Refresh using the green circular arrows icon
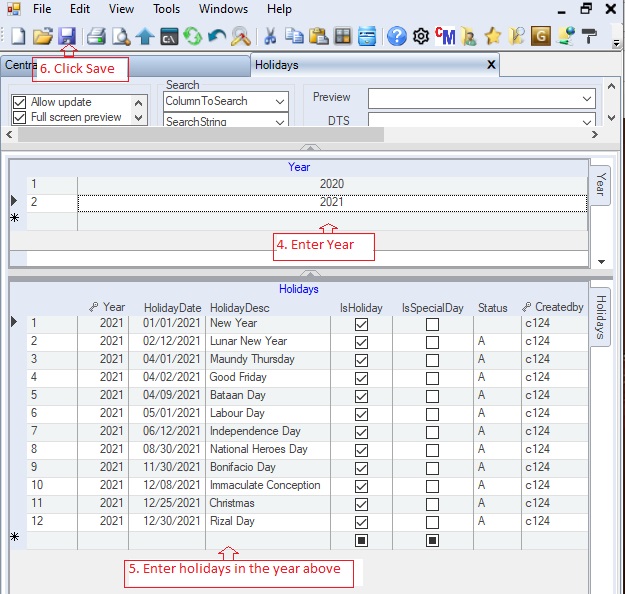This screenshot has height=594, width=625. pos(193,36)
